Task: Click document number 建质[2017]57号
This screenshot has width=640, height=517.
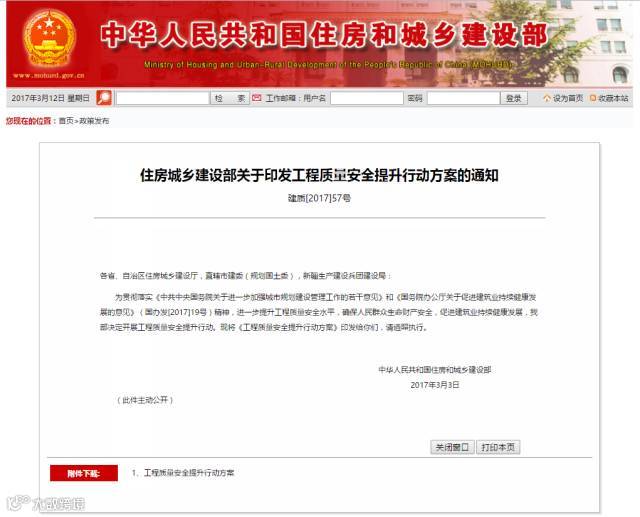Action: point(320,198)
